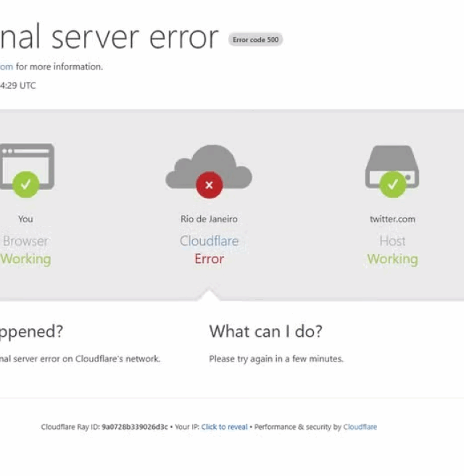Viewport: 464px width, 476px height.
Task: Click the 'What can I do?' heading
Action: tap(265, 331)
